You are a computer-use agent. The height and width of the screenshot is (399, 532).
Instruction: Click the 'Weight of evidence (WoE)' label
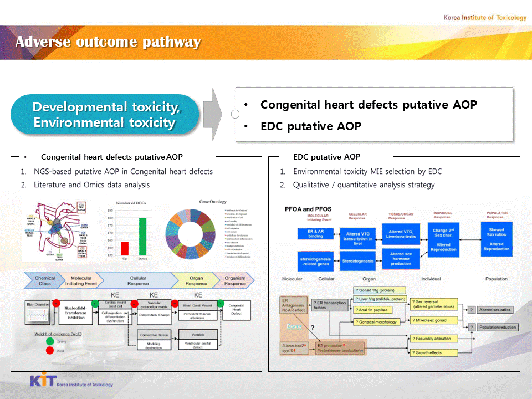[x=58, y=334]
